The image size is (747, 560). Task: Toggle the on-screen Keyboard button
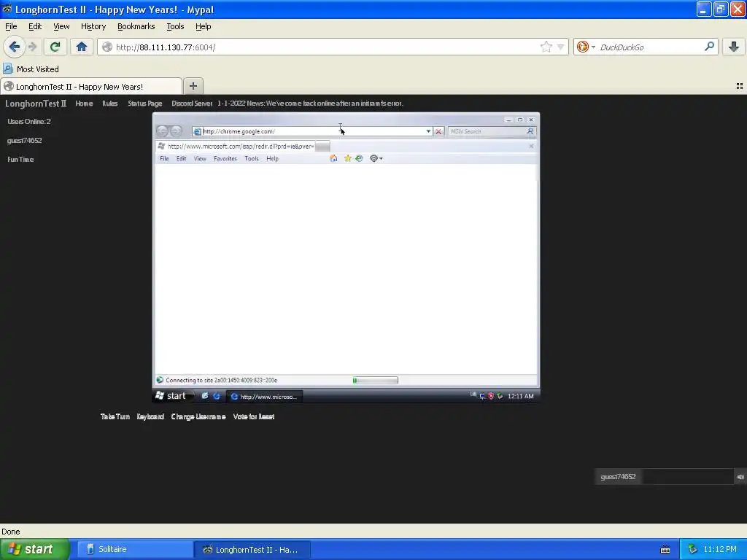tap(150, 416)
